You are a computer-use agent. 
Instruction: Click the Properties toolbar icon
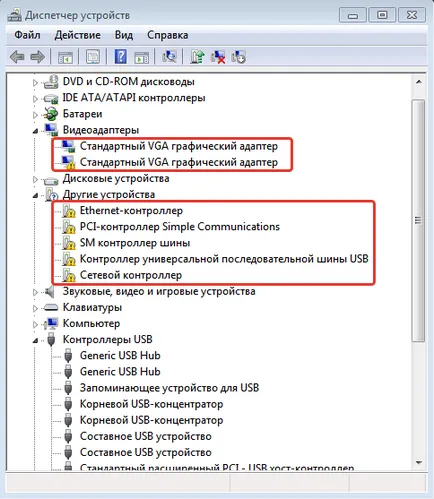[x=93, y=57]
